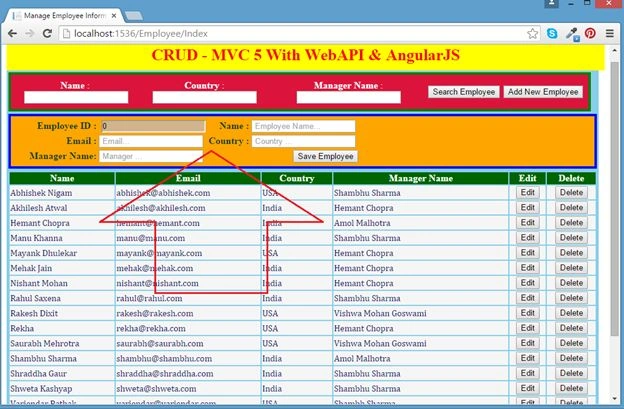Edit the Rakesh Dixit row
This screenshot has height=409, width=624.
pos(528,313)
